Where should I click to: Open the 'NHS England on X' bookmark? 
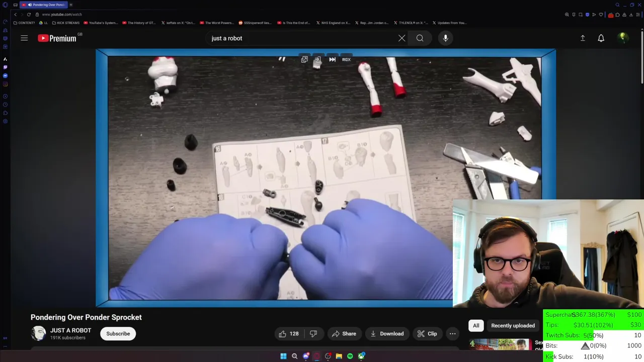[x=334, y=23]
